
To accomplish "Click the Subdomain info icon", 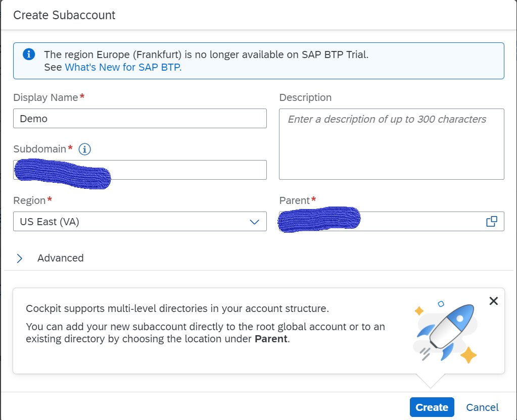I will [x=85, y=149].
